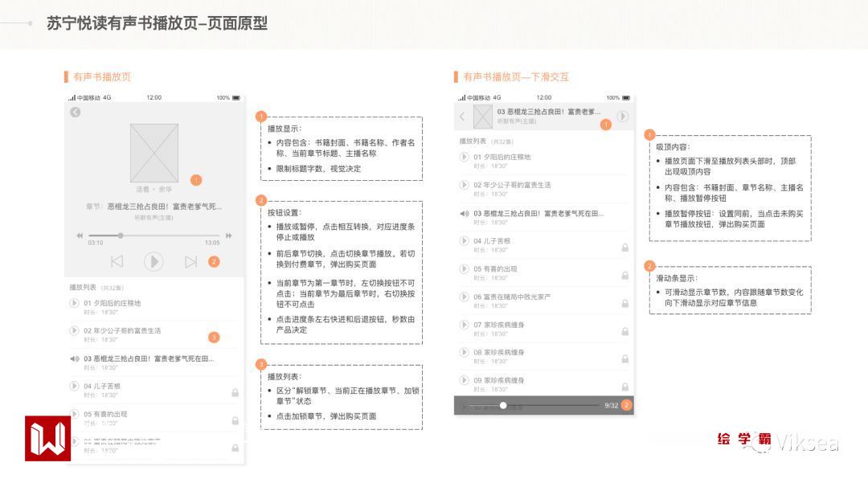Click lock icon of 06 富贵在赌局中败光家产

pyautogui.click(x=625, y=304)
